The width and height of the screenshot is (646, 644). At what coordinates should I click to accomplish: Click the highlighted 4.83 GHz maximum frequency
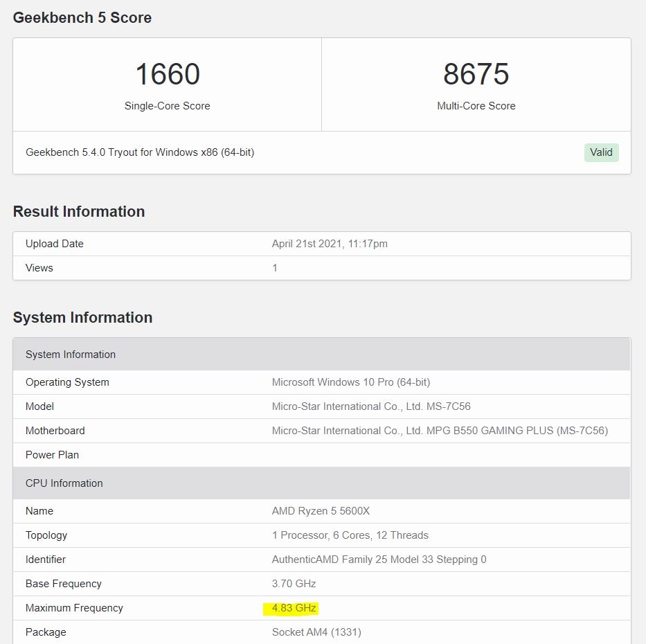pyautogui.click(x=294, y=608)
